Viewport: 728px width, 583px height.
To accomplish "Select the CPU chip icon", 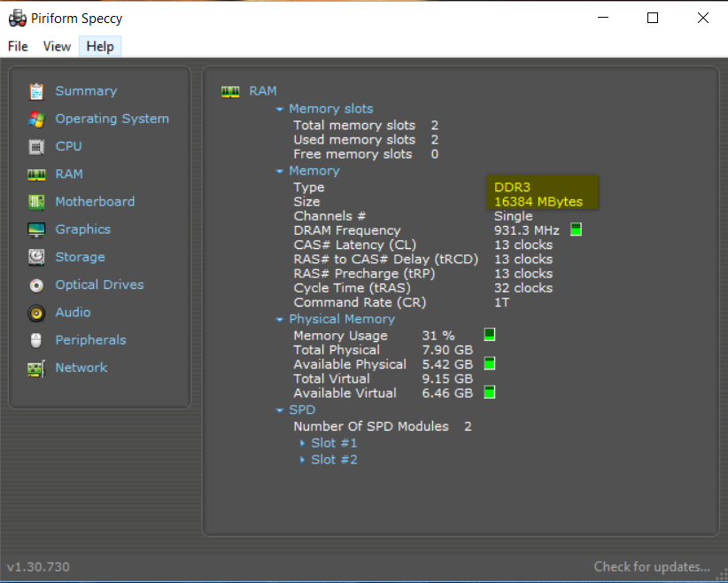I will click(36, 147).
